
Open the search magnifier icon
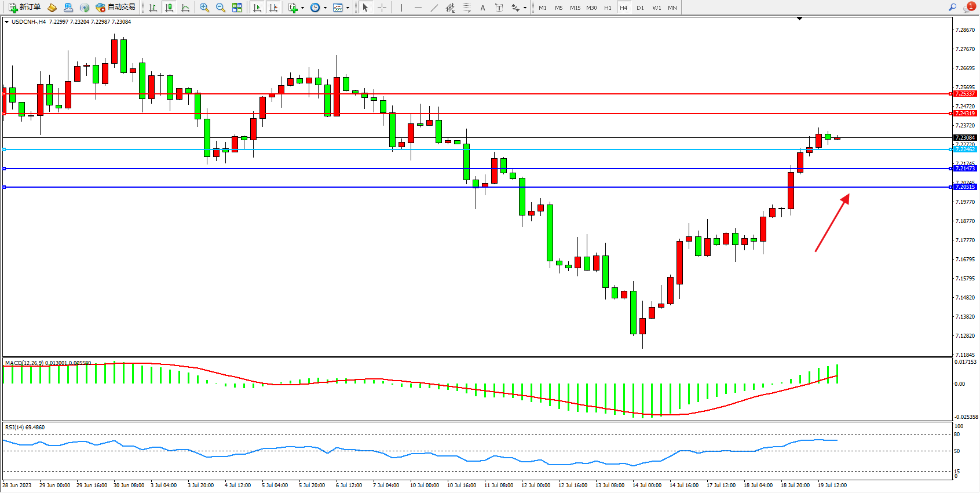(952, 8)
